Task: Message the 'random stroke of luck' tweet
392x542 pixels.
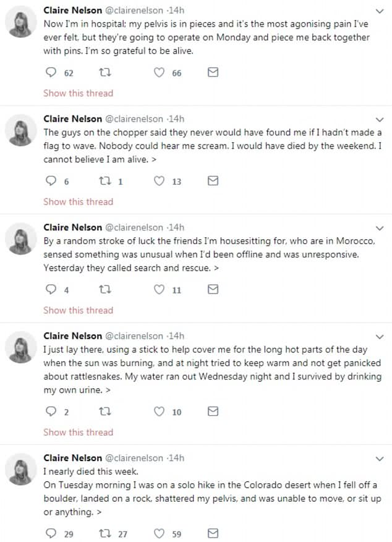Action: [213, 290]
